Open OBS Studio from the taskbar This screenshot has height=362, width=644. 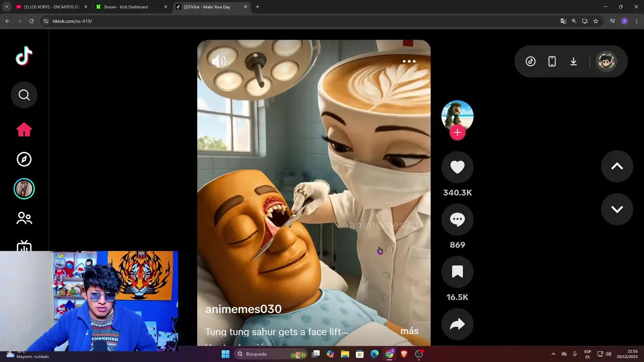pos(419,354)
